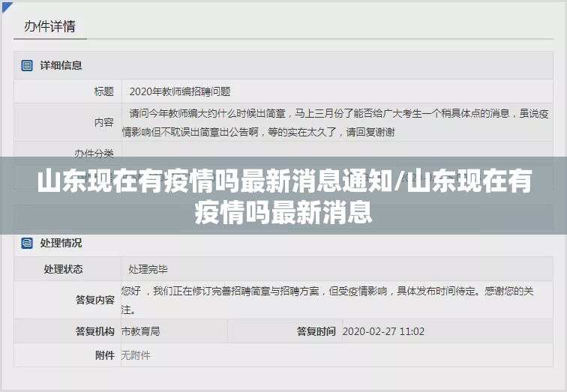This screenshot has height=392, width=567.
Task: Click the agency value 市教育局
Action: tap(140, 331)
